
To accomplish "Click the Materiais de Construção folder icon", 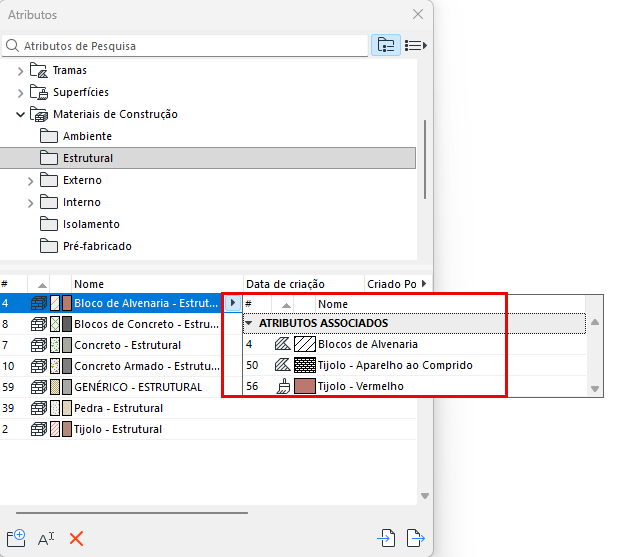I will tap(39, 114).
